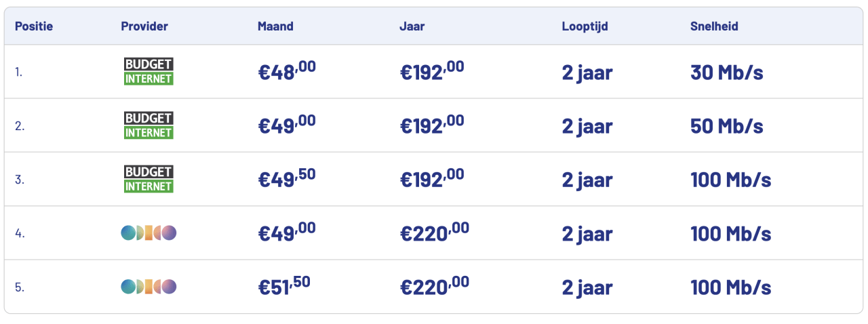868x324 pixels.
Task: Select the Looptijd column header
Action: [585, 26]
